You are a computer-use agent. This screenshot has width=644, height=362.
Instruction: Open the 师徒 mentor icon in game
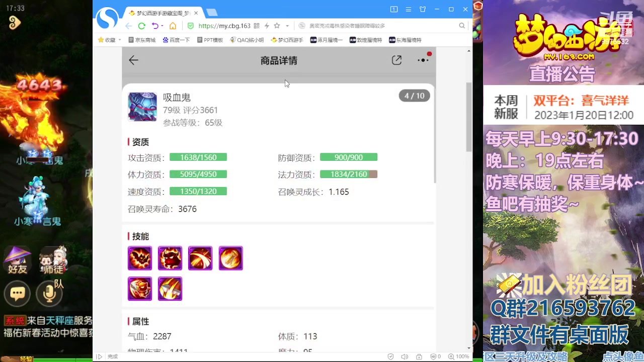point(53,260)
